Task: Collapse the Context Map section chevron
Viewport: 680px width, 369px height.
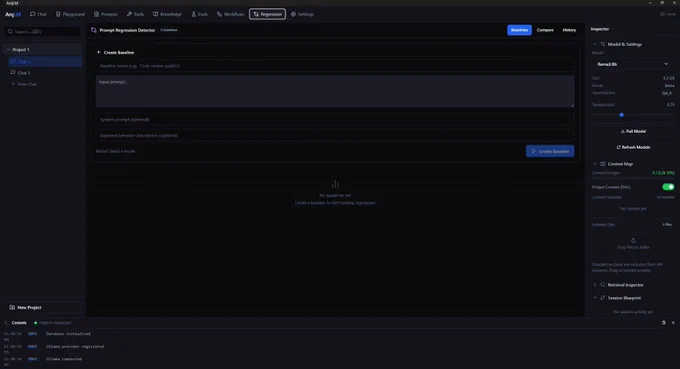Action: [x=595, y=164]
